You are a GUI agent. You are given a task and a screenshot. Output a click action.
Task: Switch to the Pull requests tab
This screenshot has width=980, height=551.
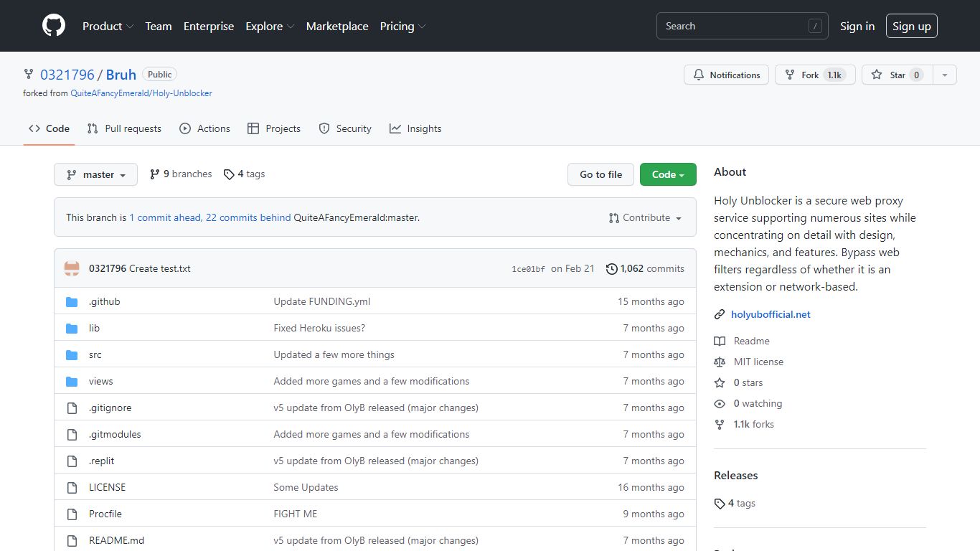124,128
